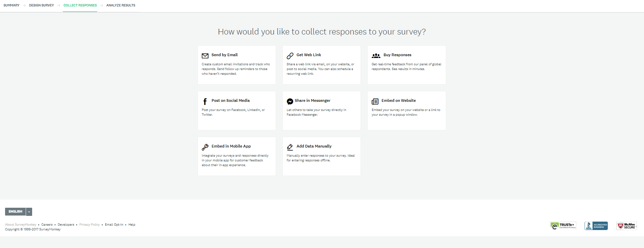
Task: Click the TRUSTe certified privacy badge
Action: click(x=563, y=226)
